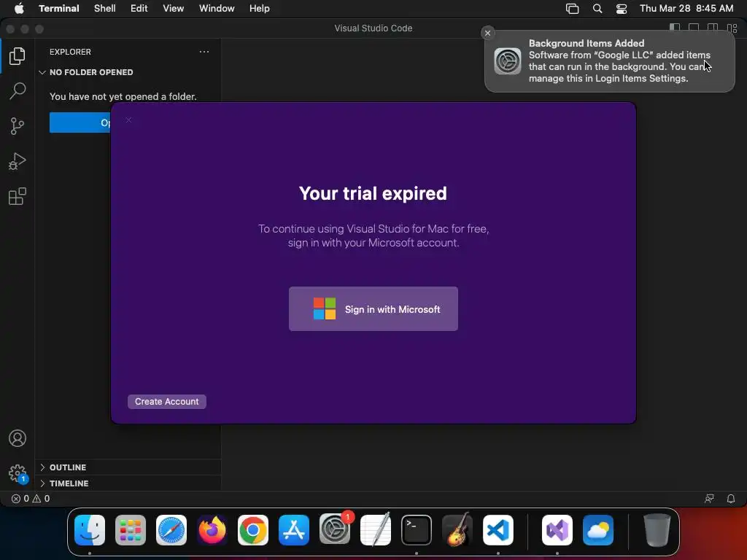Open the Explorer view in activity bar
The image size is (747, 560).
point(18,56)
